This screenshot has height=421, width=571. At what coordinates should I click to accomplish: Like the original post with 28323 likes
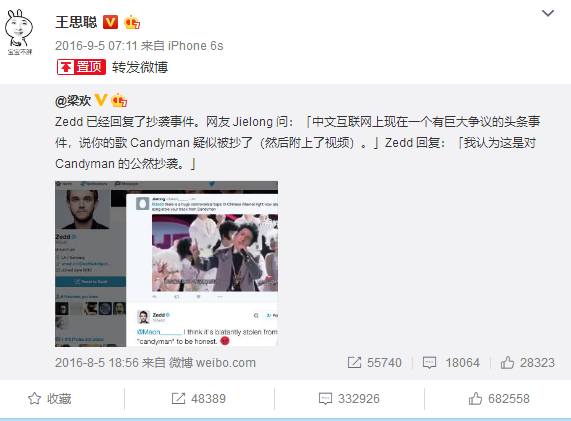(x=527, y=363)
